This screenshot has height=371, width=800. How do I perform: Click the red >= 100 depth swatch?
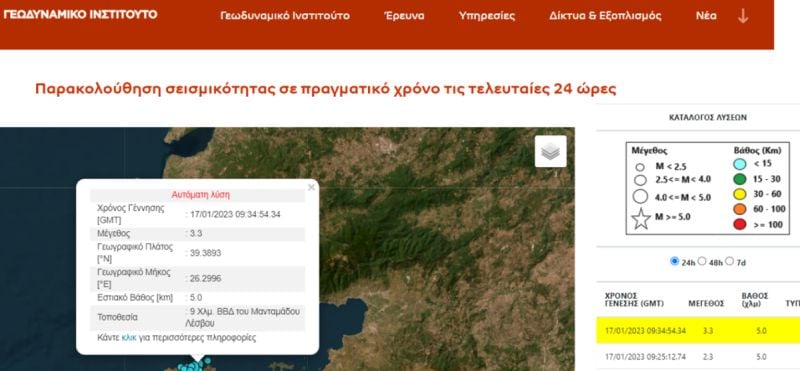(x=740, y=225)
